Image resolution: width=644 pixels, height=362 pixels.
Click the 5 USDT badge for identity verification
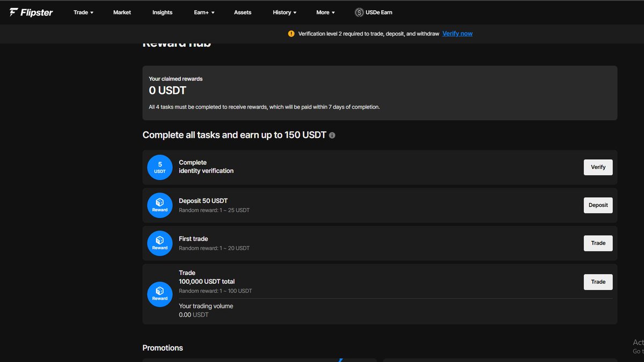160,168
